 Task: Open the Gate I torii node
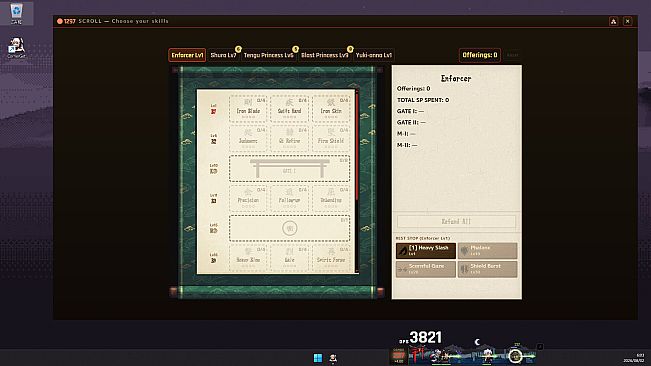[x=289, y=168]
